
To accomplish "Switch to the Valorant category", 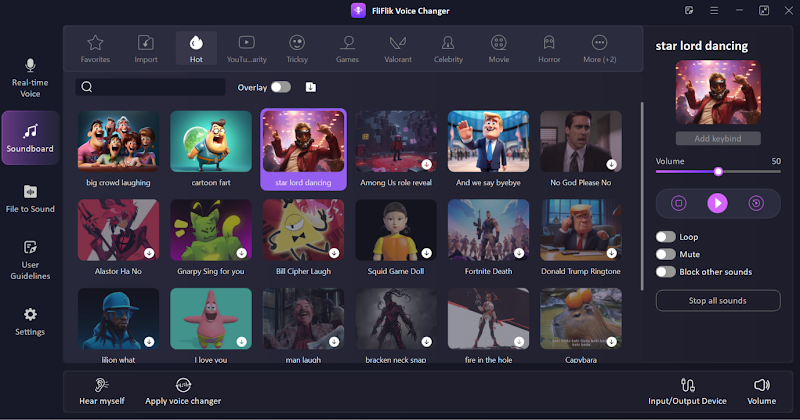I will pos(398,48).
